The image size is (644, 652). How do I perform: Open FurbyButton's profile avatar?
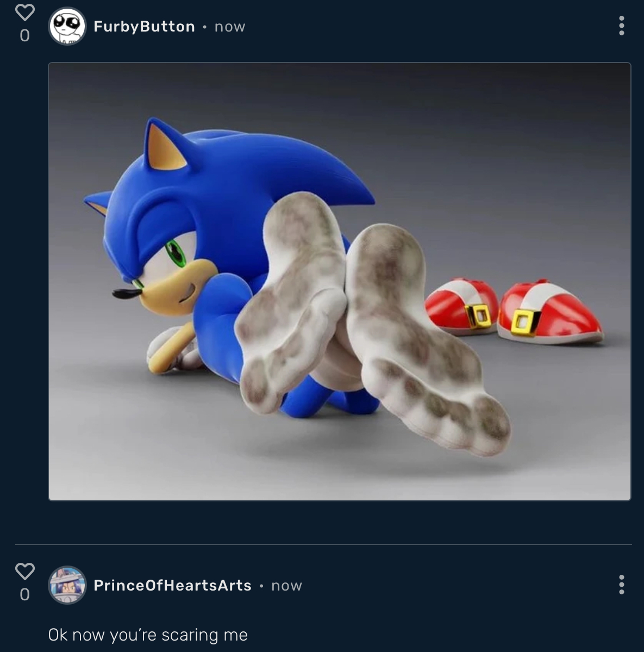(x=67, y=26)
